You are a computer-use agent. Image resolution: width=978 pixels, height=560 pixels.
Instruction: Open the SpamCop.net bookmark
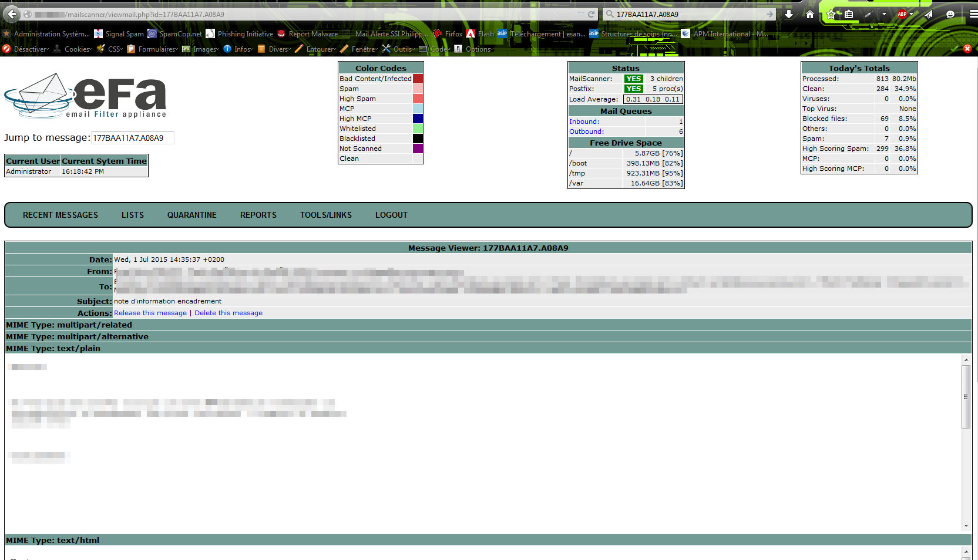[x=175, y=34]
